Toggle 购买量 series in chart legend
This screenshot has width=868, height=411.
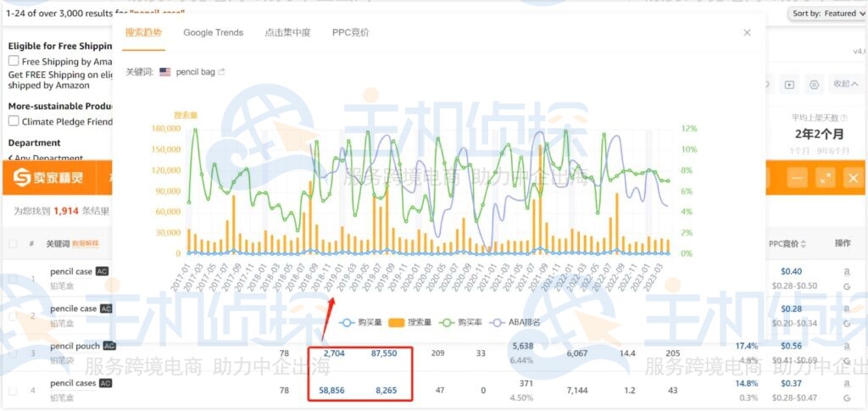[x=361, y=322]
